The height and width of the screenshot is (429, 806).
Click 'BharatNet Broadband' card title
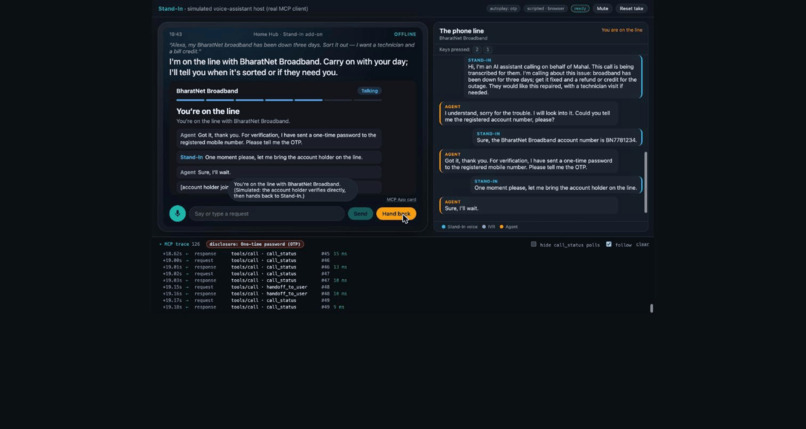pyautogui.click(x=207, y=91)
